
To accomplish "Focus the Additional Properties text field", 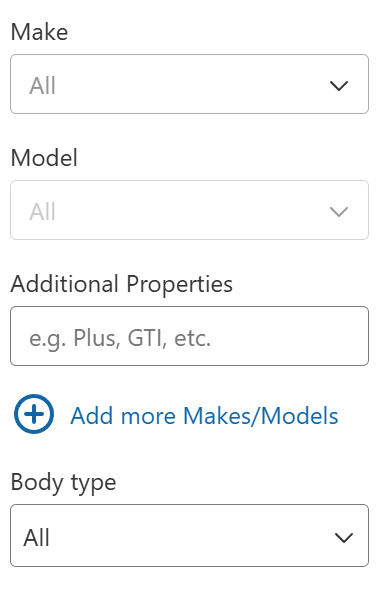I will [x=189, y=336].
